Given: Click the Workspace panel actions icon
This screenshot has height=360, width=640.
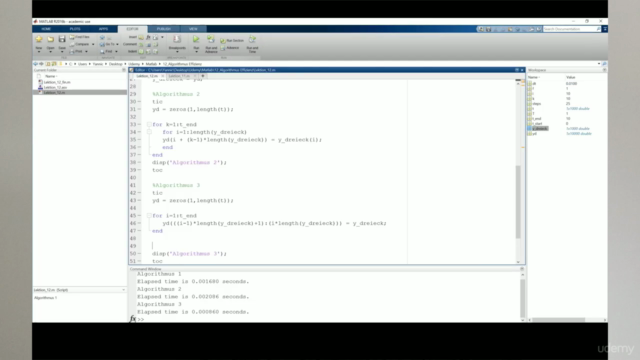Looking at the screenshot, I should [x=604, y=70].
